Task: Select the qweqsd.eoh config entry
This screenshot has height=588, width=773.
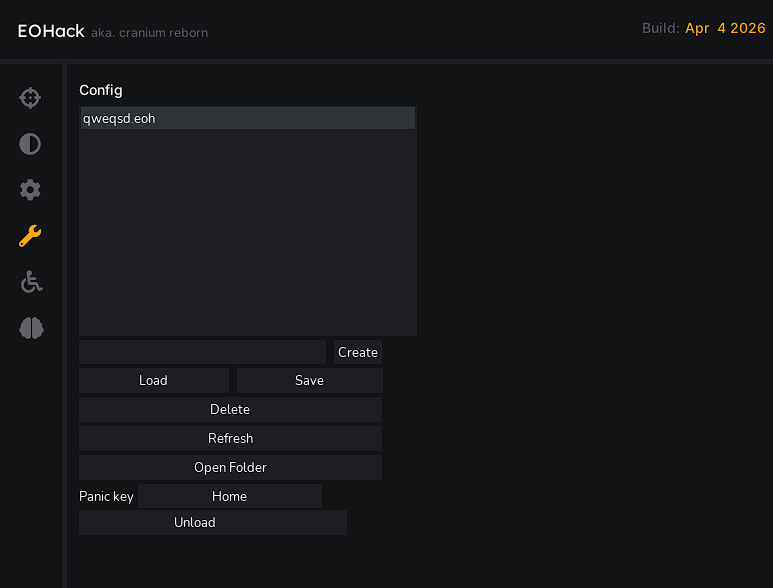Action: pyautogui.click(x=247, y=119)
